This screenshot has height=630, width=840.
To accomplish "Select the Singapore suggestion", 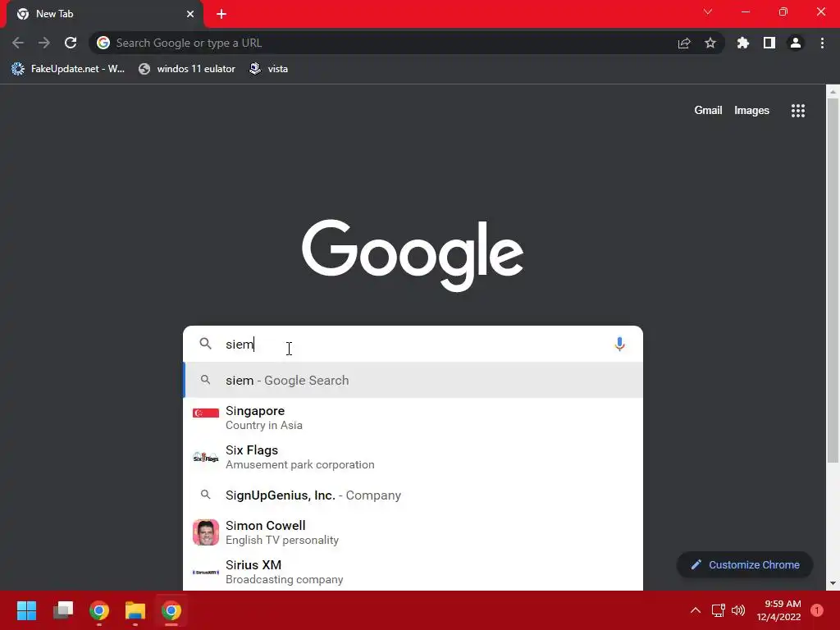I will click(x=413, y=418).
